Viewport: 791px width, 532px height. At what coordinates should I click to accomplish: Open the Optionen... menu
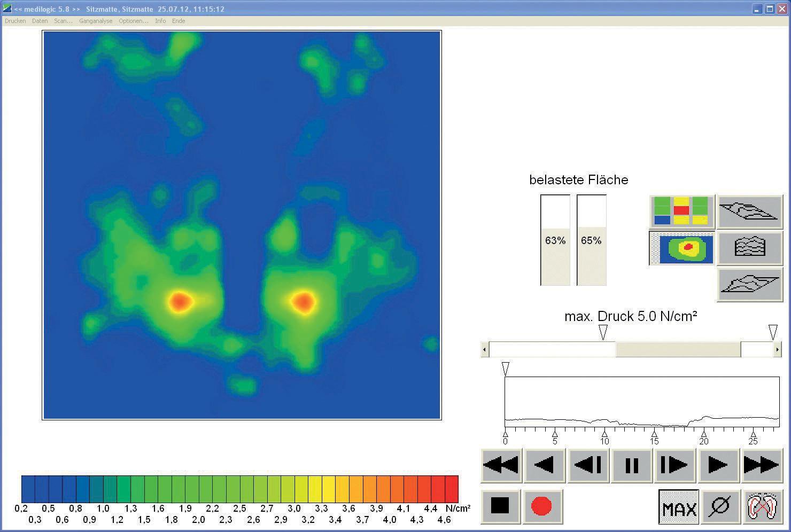pyautogui.click(x=134, y=21)
